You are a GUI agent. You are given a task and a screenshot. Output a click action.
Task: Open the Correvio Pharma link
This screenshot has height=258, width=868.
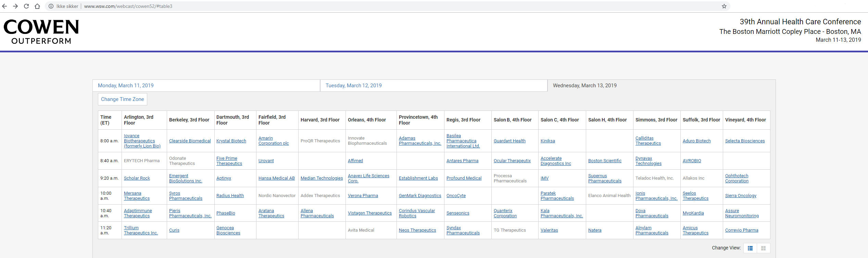coord(741,230)
